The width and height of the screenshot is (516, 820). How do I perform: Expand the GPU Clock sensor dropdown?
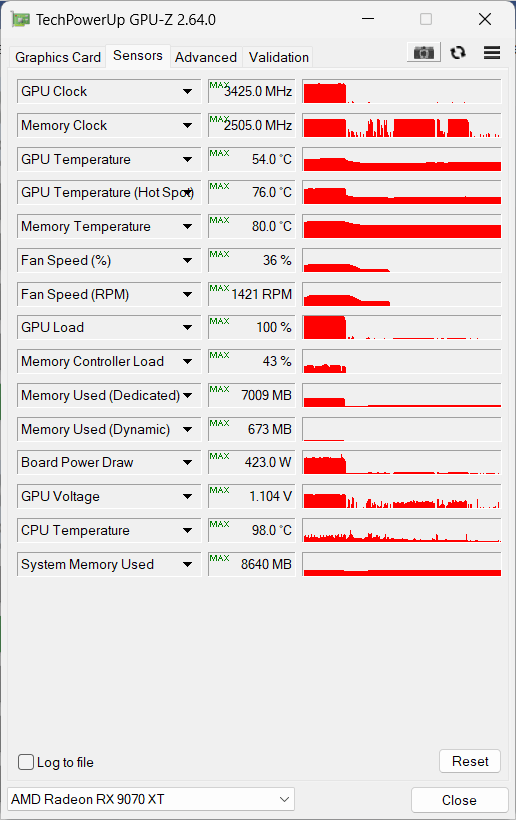click(187, 92)
